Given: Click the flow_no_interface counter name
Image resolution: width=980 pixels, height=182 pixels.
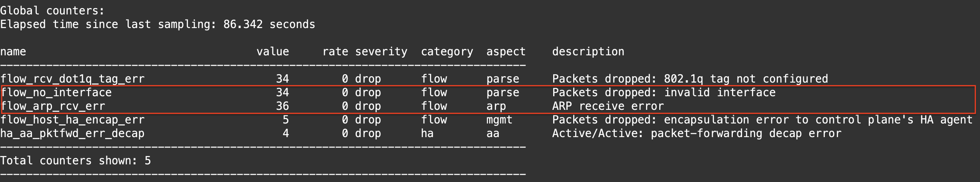Looking at the screenshot, I should coord(56,93).
